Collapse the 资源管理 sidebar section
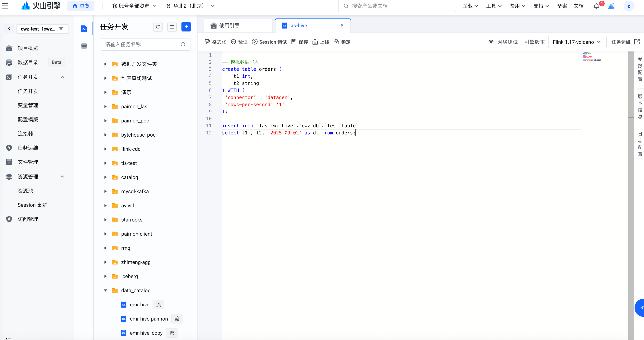 click(62, 176)
